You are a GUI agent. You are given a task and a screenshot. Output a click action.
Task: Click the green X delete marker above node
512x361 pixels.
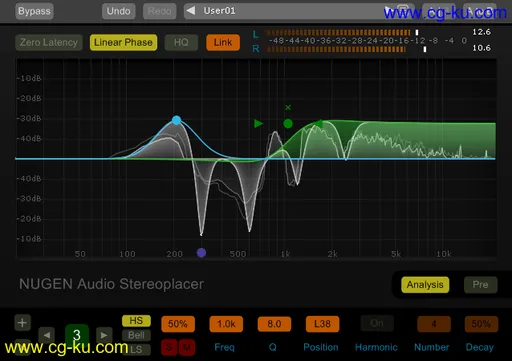point(288,107)
